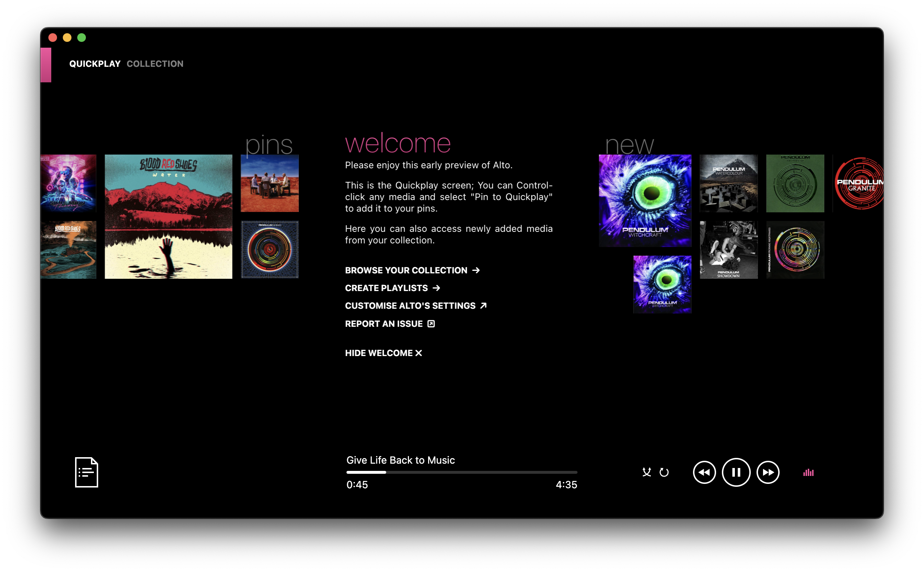The height and width of the screenshot is (572, 924).
Task: Click the pink sidebar accent tab
Action: click(x=46, y=65)
